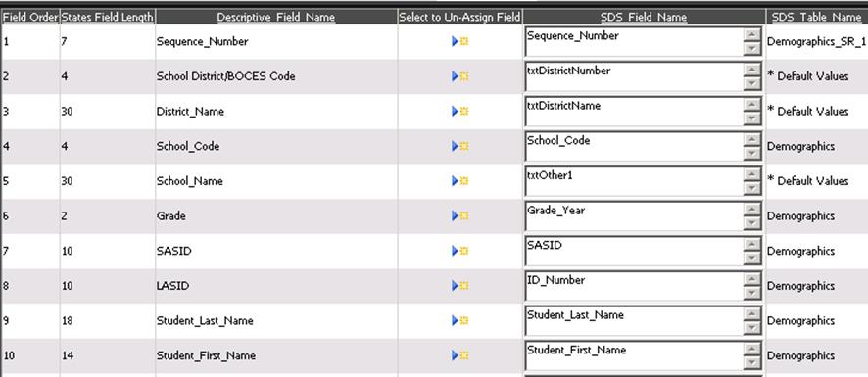Click Select to Un-Assign Field header
868x377 pixels.
tap(459, 18)
